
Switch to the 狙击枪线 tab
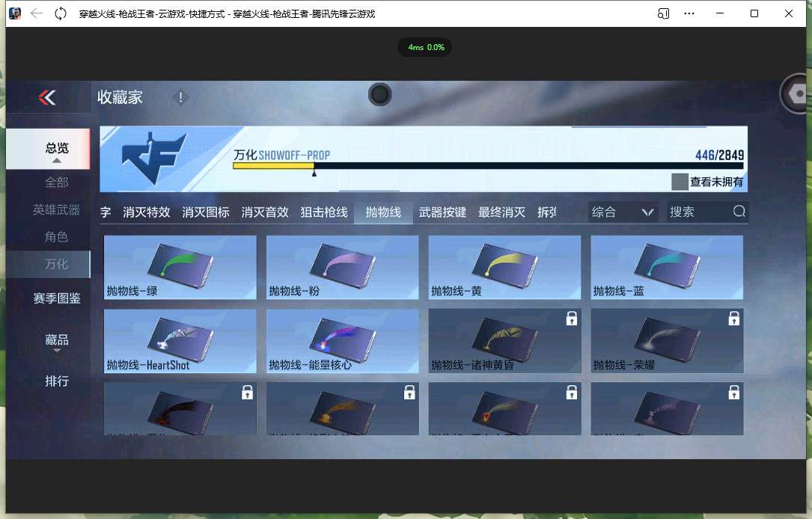tap(324, 212)
